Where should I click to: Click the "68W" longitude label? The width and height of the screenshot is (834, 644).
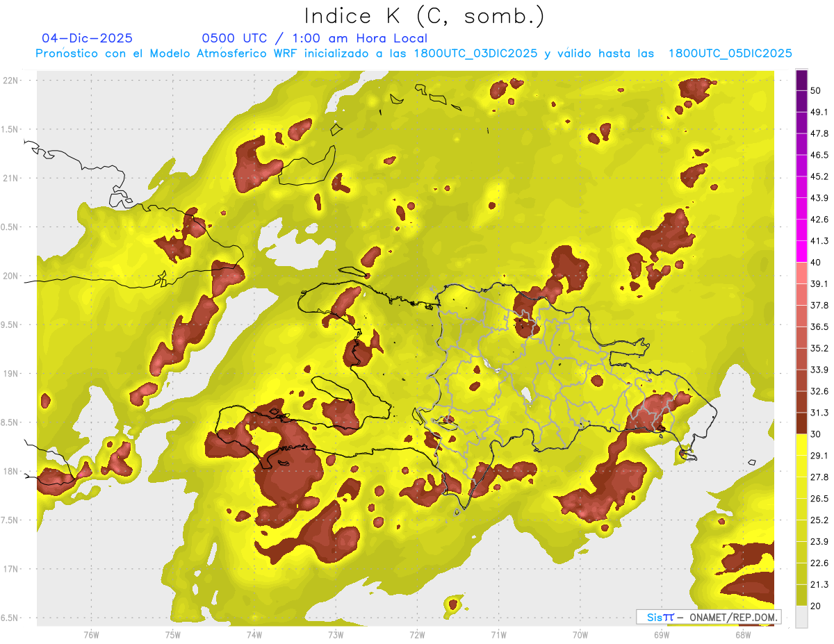point(743,635)
